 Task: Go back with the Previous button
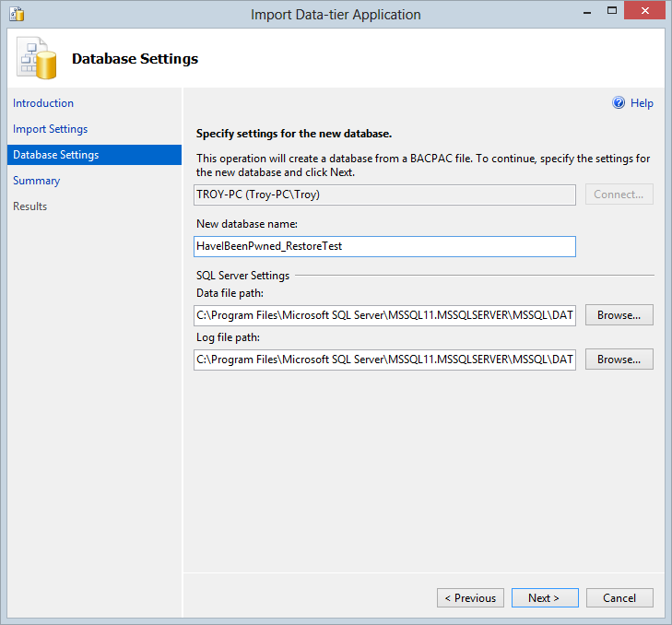pyautogui.click(x=470, y=598)
